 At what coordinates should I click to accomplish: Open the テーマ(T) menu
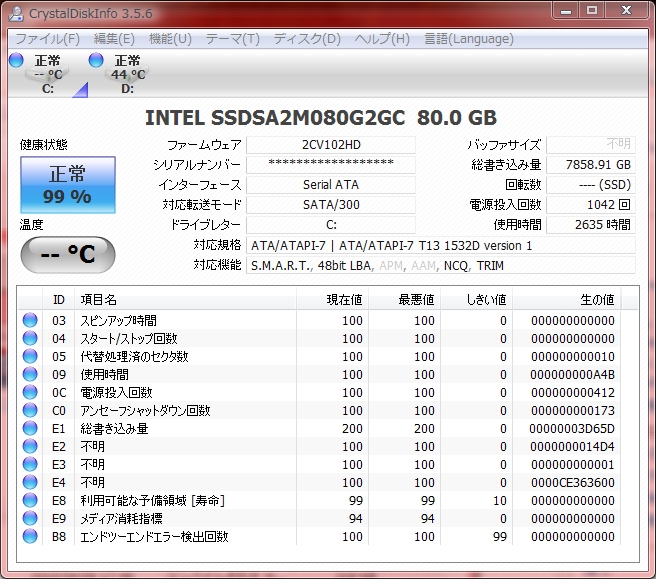click(232, 39)
